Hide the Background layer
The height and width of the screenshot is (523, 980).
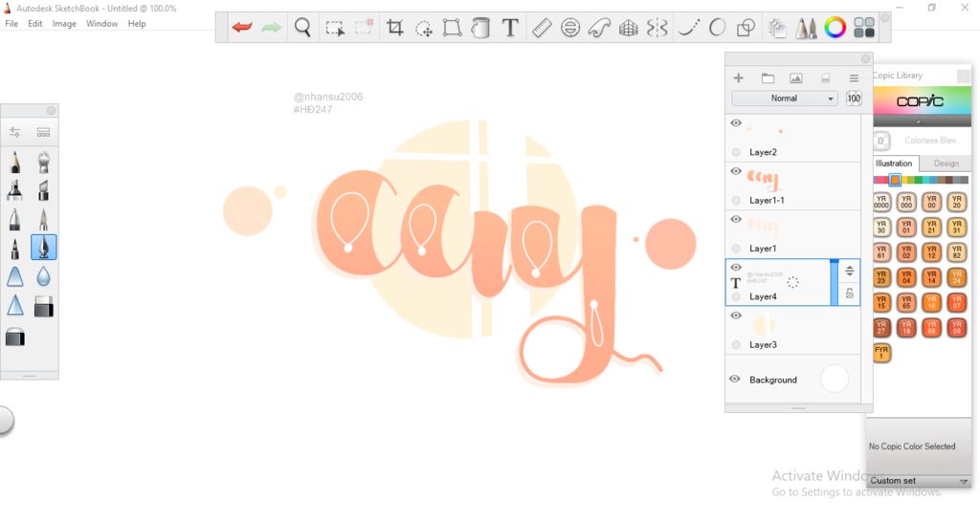[x=735, y=379]
